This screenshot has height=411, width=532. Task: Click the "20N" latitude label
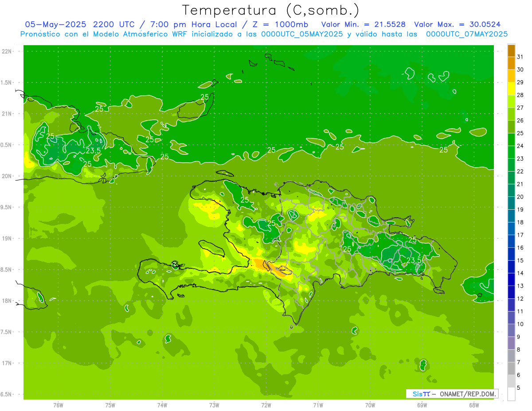point(6,176)
